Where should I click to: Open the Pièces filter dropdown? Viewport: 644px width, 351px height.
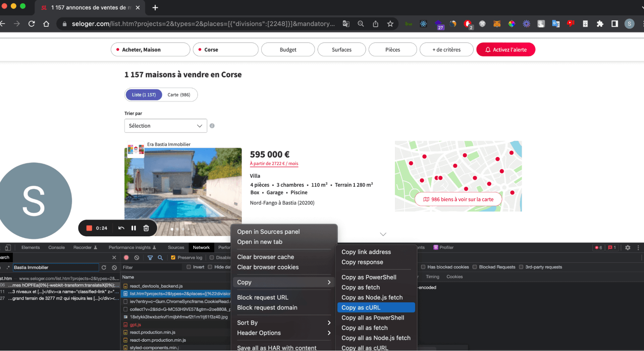(x=393, y=50)
